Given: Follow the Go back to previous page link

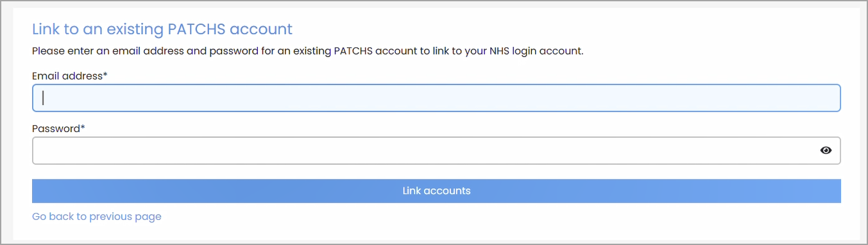Looking at the screenshot, I should [97, 217].
